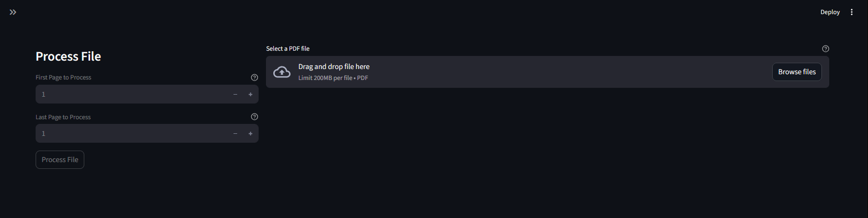
Task: Click the Process File button
Action: [x=60, y=159]
